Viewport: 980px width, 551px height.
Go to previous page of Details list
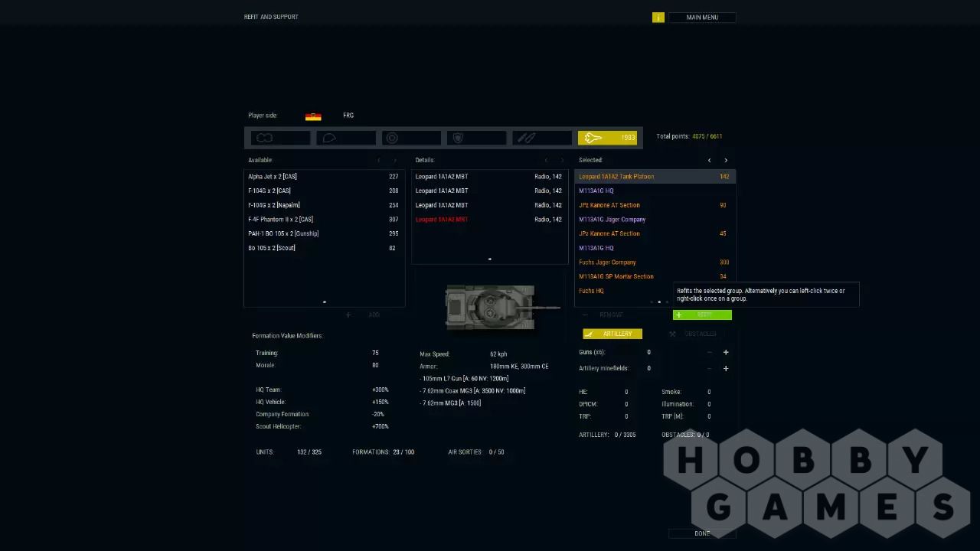[546, 160]
